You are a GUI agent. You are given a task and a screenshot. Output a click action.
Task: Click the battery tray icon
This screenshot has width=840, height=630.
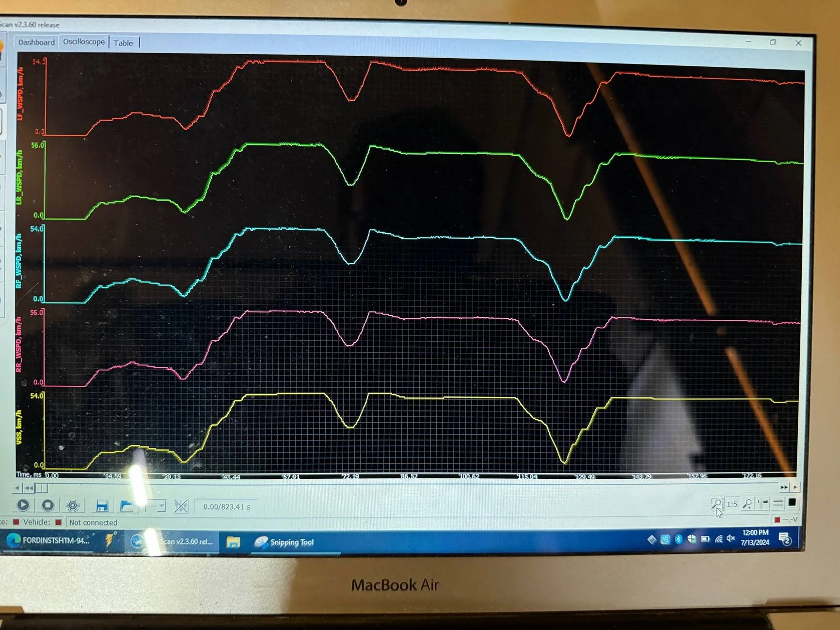click(x=705, y=539)
